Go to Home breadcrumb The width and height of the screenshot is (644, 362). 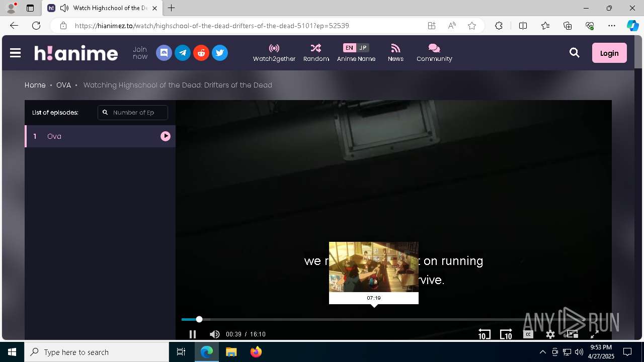tap(35, 85)
